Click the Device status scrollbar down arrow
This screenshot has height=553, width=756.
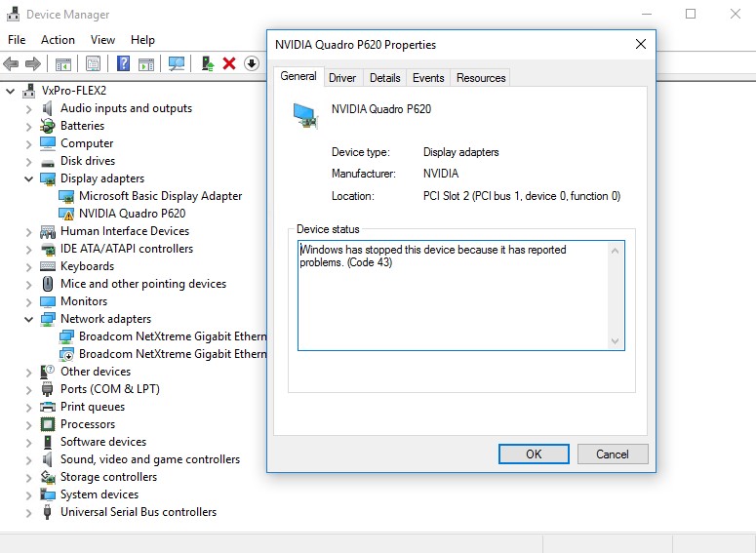point(616,340)
